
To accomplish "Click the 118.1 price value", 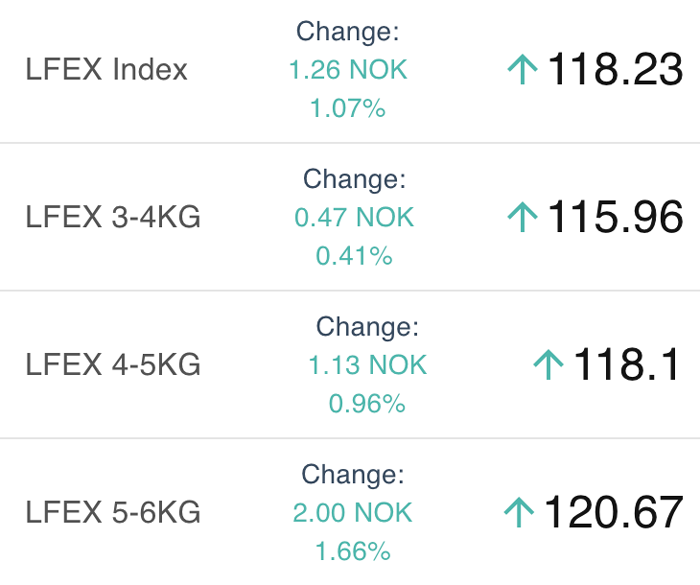I will 626,364.
